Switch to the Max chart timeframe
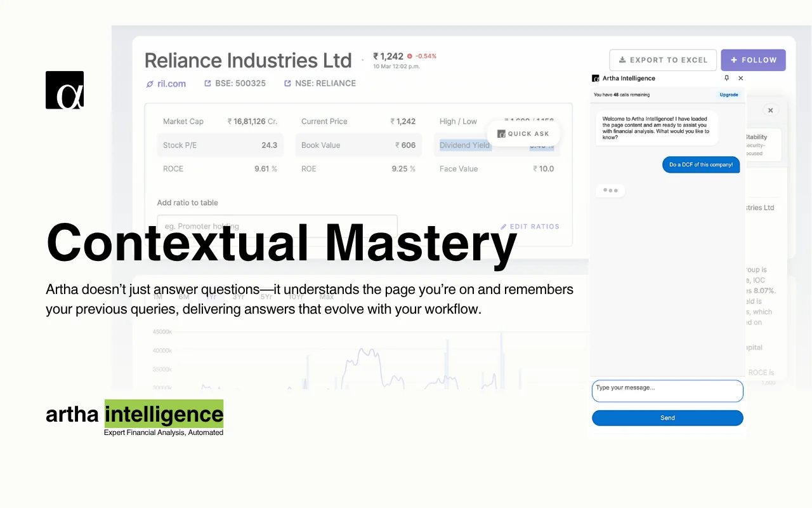Screen dimensions: 812x508 [326, 297]
